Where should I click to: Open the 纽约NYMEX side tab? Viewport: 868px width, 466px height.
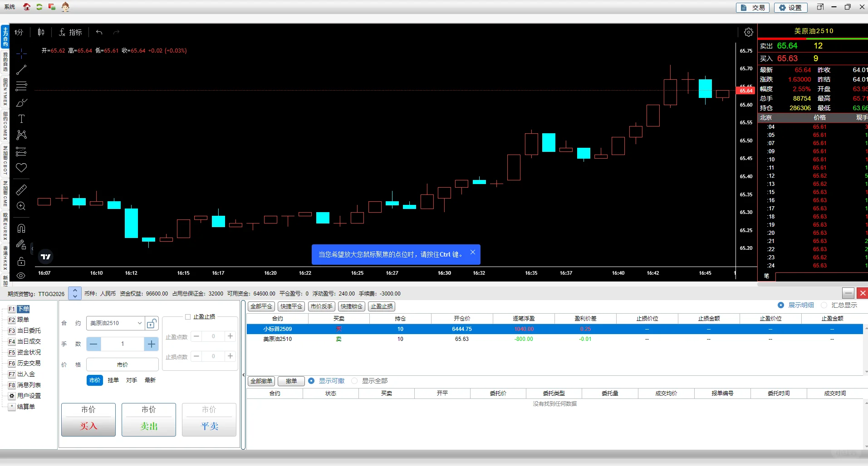coord(5,92)
